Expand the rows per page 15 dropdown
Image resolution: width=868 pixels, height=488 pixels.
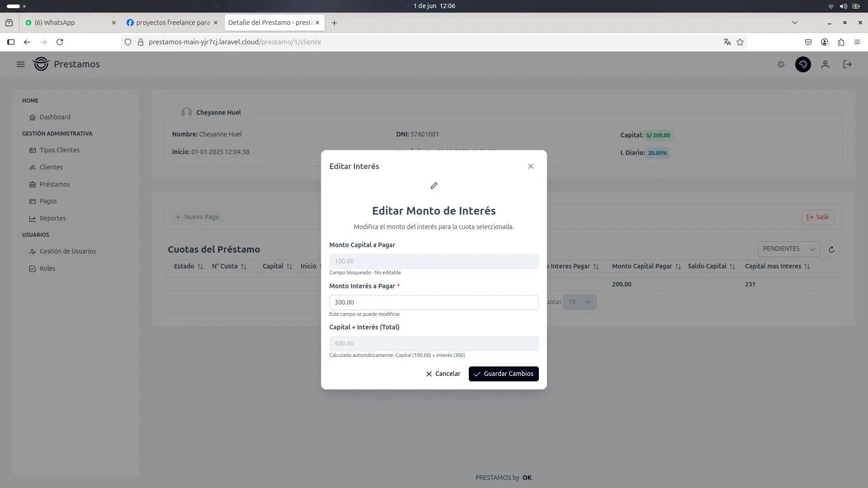tap(580, 302)
